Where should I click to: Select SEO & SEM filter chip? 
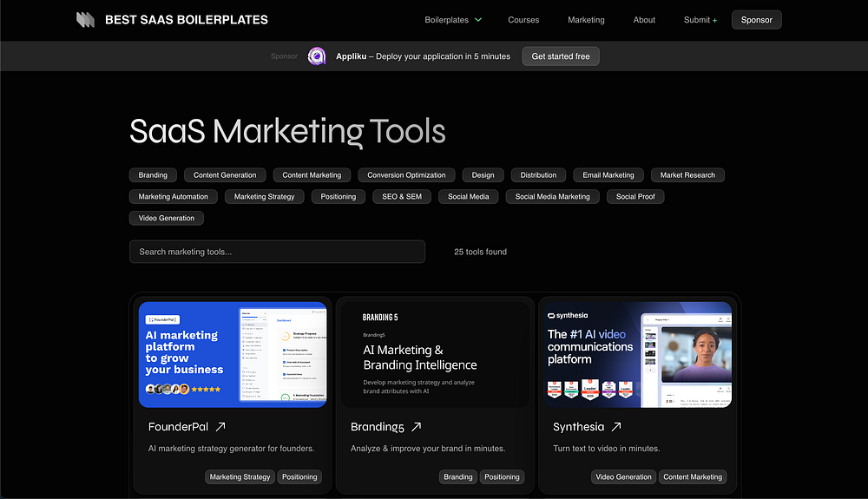click(x=402, y=196)
